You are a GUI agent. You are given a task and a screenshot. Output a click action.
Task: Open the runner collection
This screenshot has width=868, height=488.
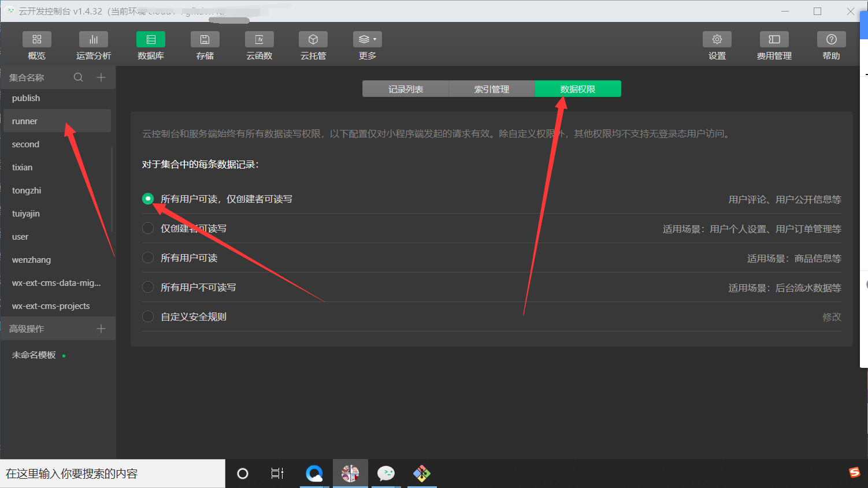[57, 121]
